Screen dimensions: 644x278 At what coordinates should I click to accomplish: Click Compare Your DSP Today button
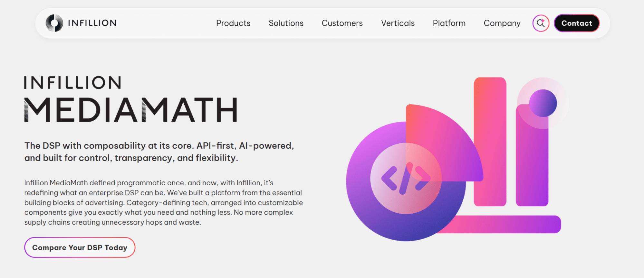pyautogui.click(x=80, y=247)
